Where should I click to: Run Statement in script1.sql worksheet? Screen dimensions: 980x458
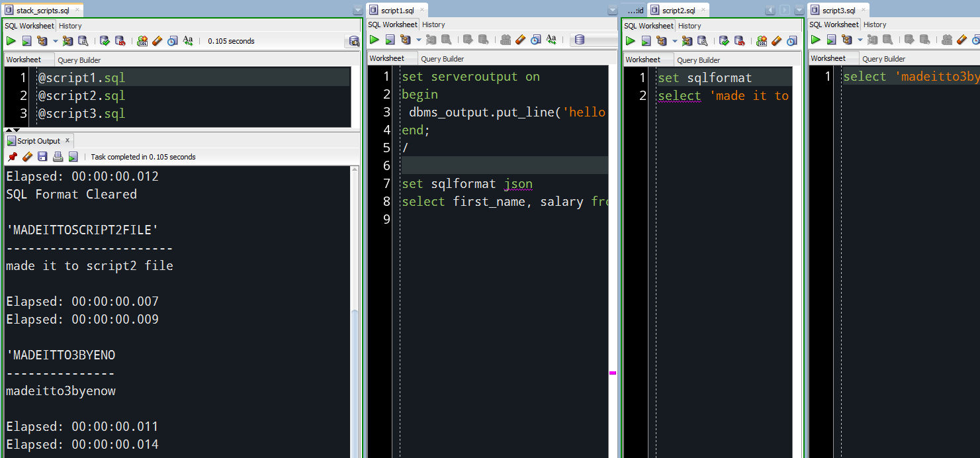pyautogui.click(x=375, y=40)
